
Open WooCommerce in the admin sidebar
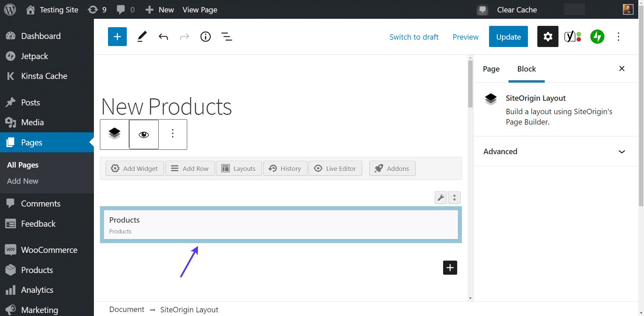(x=49, y=250)
